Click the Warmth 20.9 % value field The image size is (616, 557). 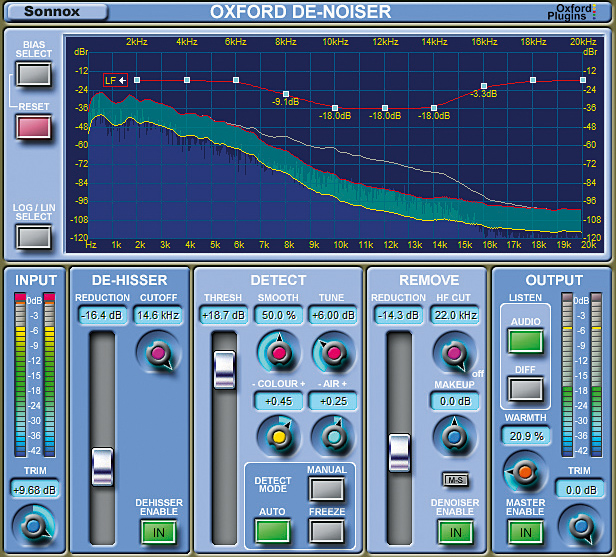tap(526, 436)
